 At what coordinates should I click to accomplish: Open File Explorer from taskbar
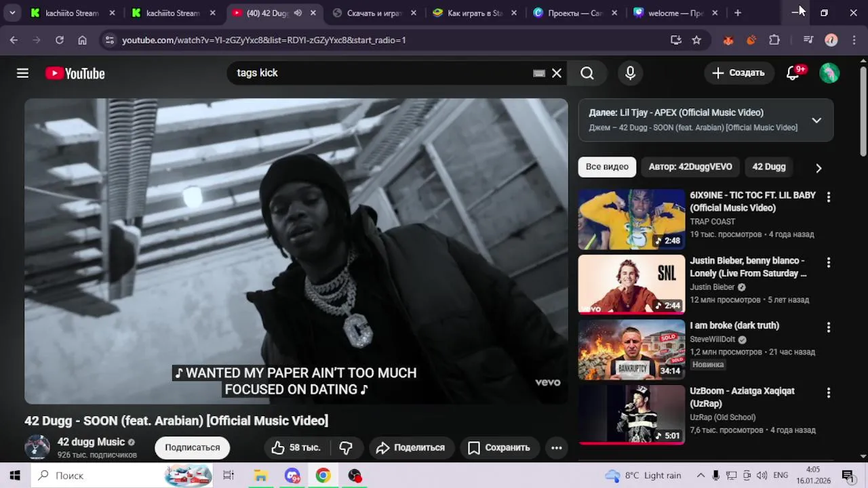pyautogui.click(x=260, y=475)
